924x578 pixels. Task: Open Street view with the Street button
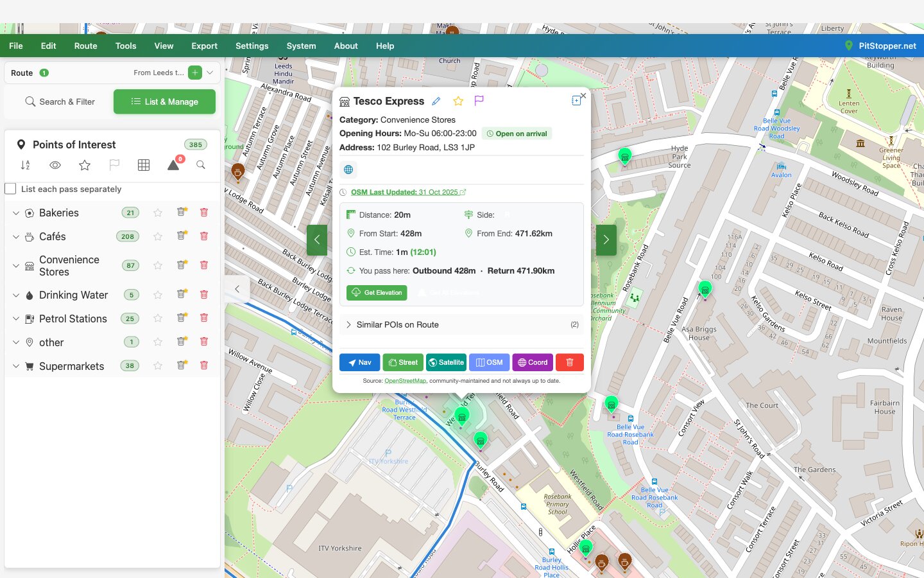(403, 362)
